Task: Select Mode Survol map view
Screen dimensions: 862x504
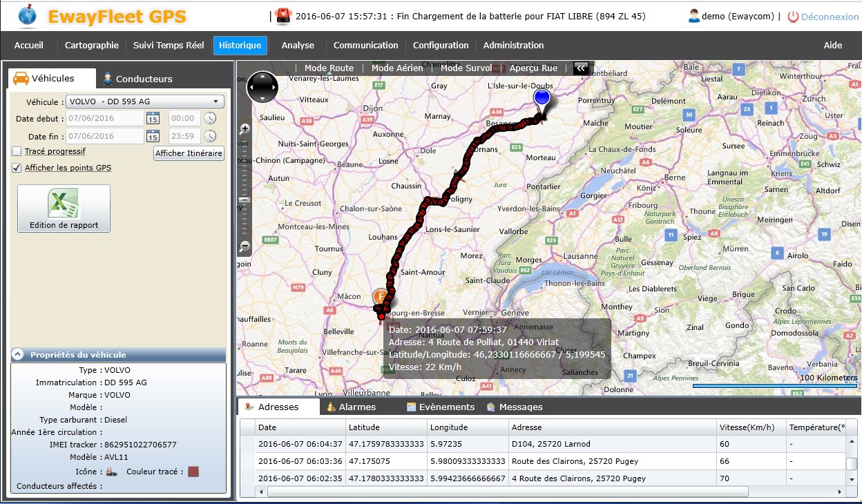Action: (466, 68)
